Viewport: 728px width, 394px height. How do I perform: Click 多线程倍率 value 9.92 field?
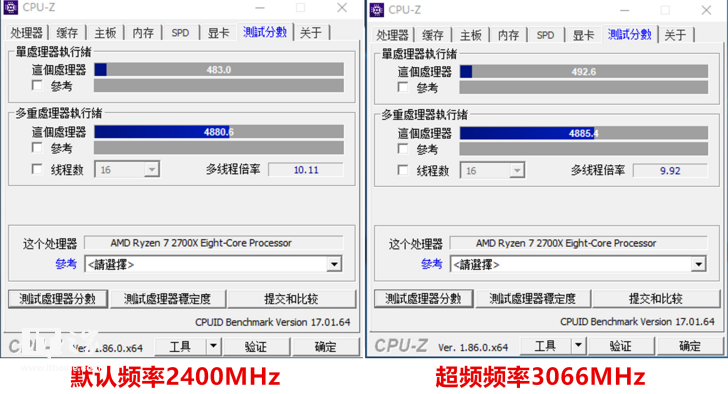(670, 171)
